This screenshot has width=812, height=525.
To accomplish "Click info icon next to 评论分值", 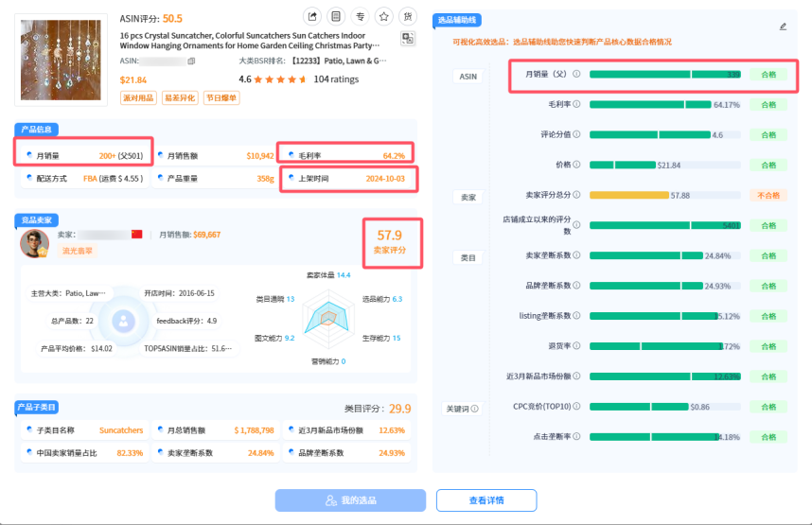I will 576,134.
